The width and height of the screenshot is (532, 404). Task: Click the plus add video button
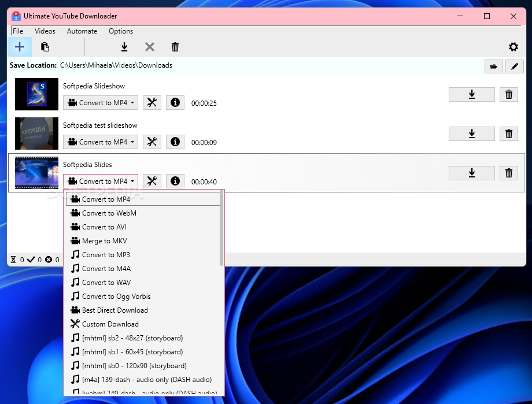20,47
